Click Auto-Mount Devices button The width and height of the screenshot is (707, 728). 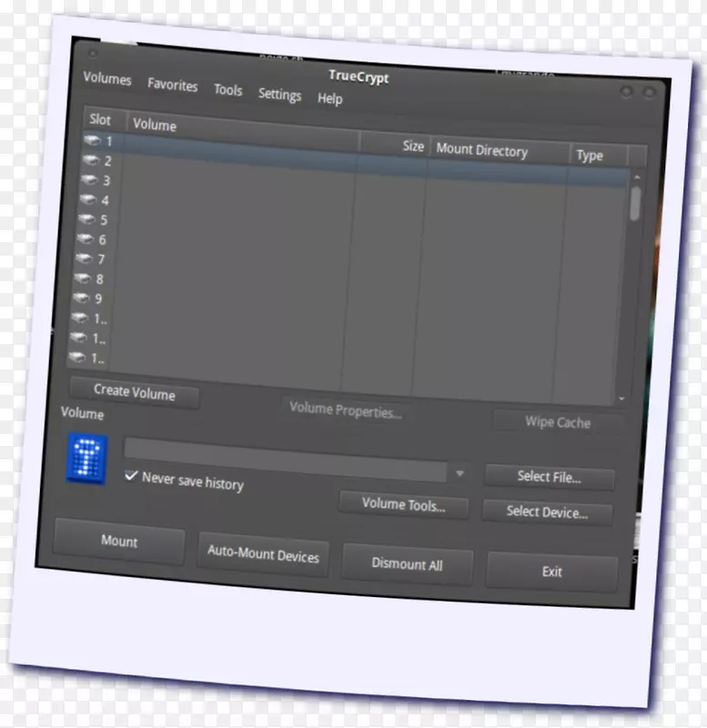point(263,554)
